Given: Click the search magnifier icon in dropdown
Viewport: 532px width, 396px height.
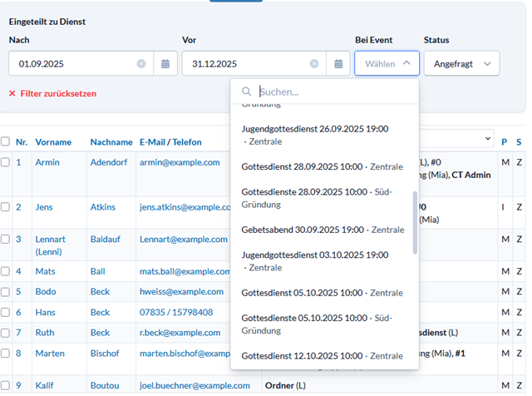Looking at the screenshot, I should coord(246,92).
